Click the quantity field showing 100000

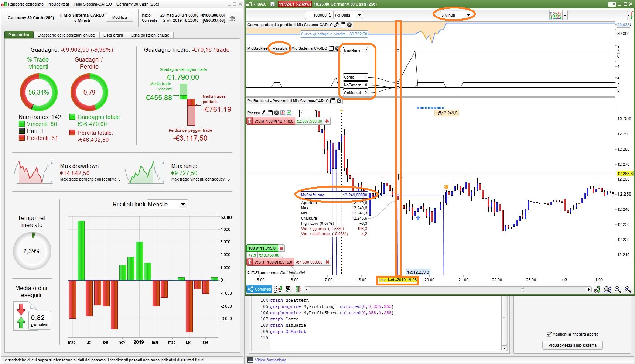317,15
